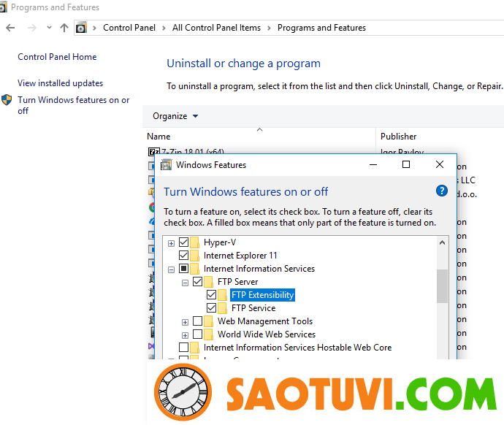This screenshot has width=504, height=425.
Task: Expand Web Management Tools node
Action: (x=185, y=322)
